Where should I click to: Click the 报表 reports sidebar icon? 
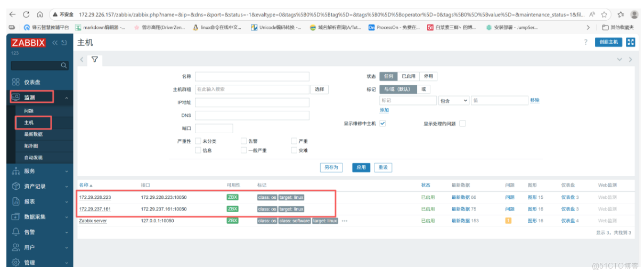(16, 201)
